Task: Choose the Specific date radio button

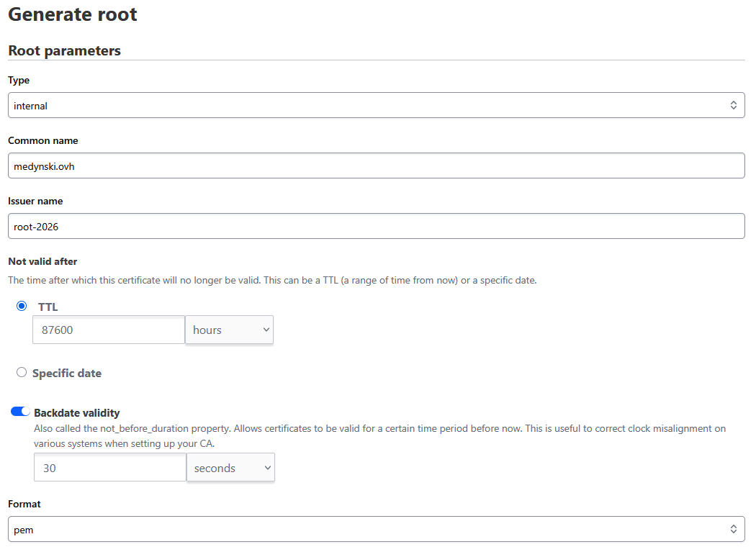Action: [22, 372]
